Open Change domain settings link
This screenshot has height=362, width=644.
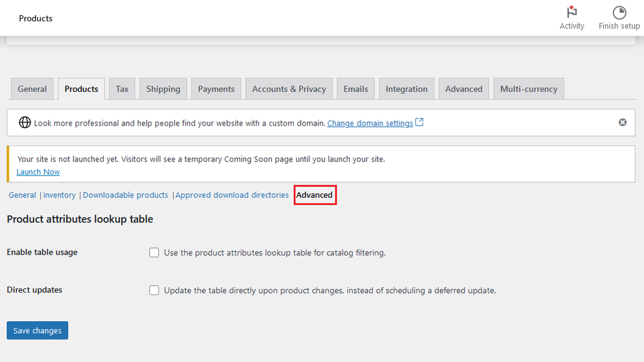(x=370, y=123)
